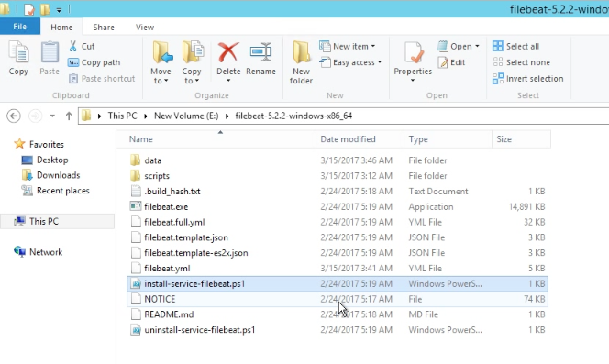Image resolution: width=609 pixels, height=364 pixels.
Task: Open the New item dropdown
Action: [x=348, y=46]
